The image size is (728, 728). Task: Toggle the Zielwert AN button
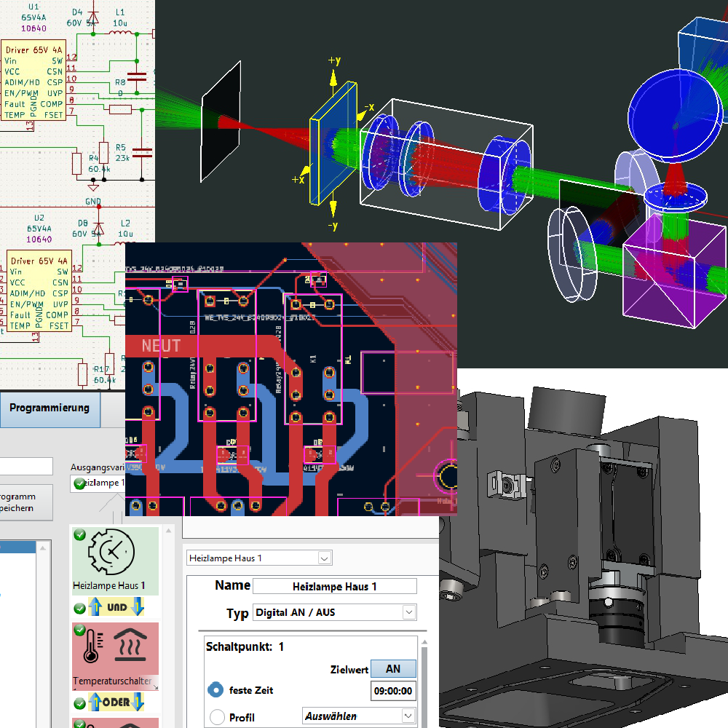[393, 669]
